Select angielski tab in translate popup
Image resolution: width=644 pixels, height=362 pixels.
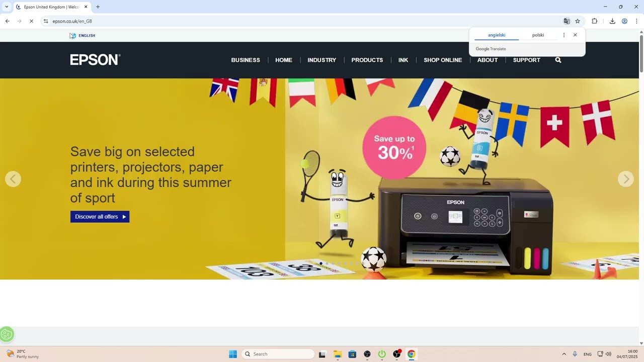pos(497,35)
